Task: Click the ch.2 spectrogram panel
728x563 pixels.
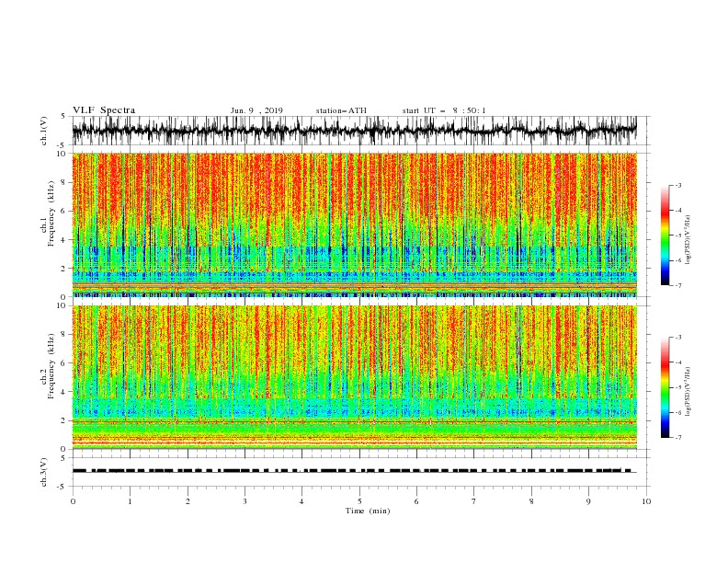Action: (x=354, y=377)
